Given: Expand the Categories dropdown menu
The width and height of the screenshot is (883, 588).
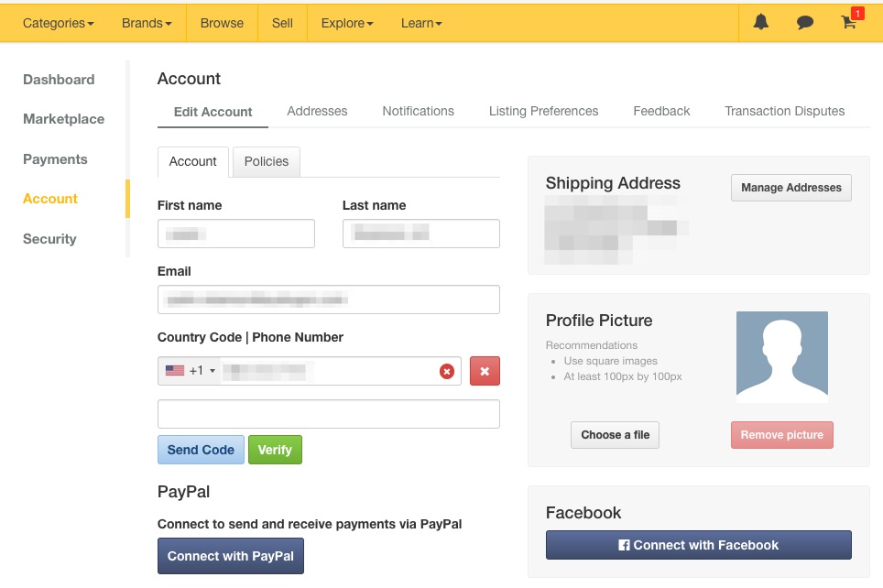Looking at the screenshot, I should [58, 23].
